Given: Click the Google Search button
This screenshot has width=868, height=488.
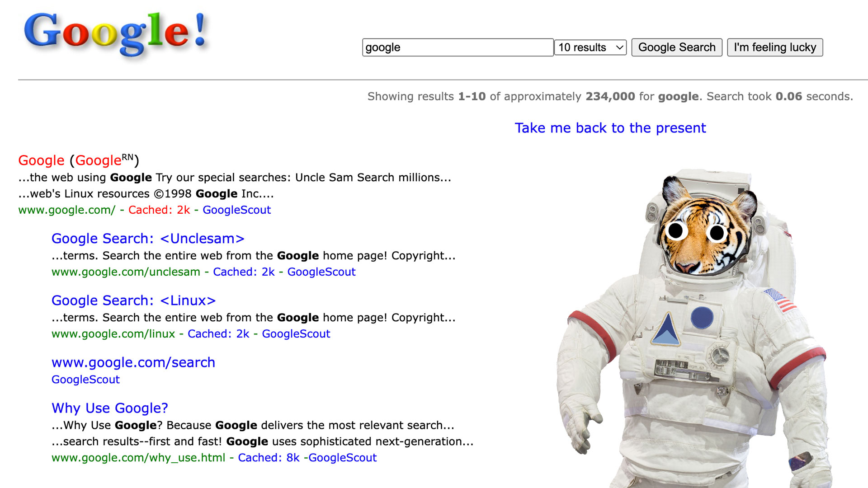Looking at the screenshot, I should [677, 47].
